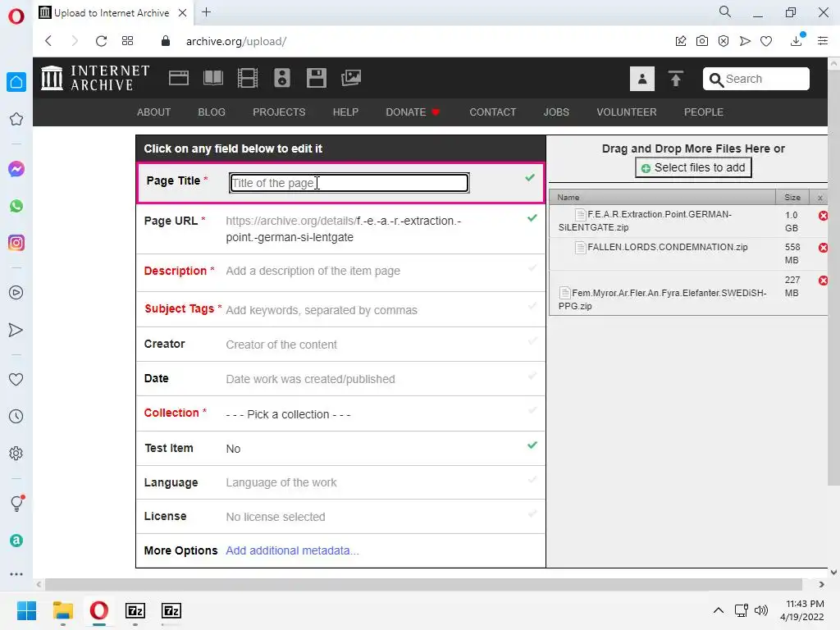Screen dimensions: 840x630
Task: Click the horizontal scrollbar at bottom
Action: pyautogui.click(x=423, y=584)
